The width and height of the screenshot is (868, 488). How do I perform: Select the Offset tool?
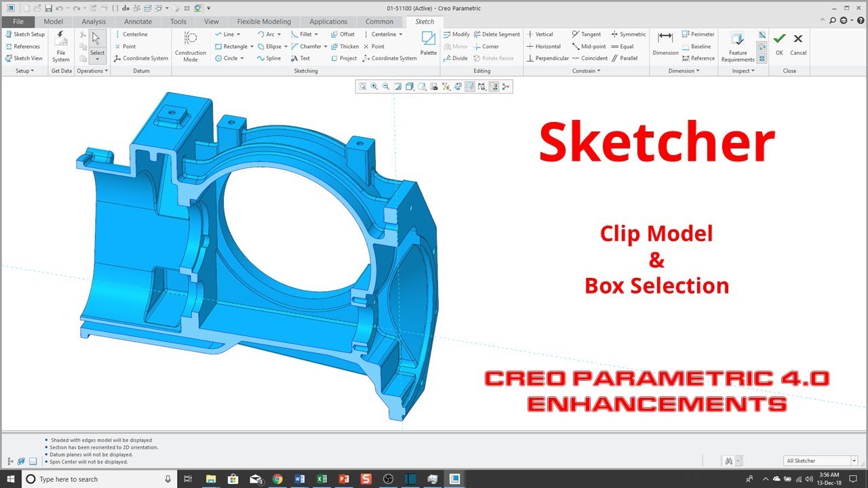pyautogui.click(x=343, y=34)
